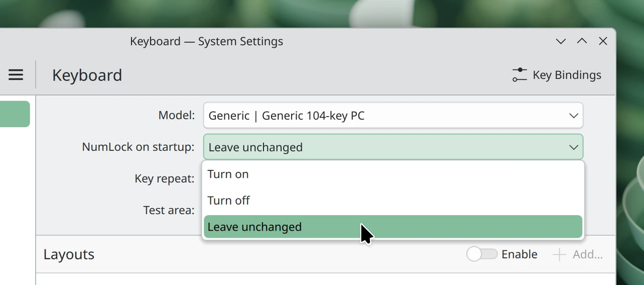Viewport: 644px width, 285px height.
Task: Click the Keyboard — System Settings title bar
Action: (x=206, y=41)
